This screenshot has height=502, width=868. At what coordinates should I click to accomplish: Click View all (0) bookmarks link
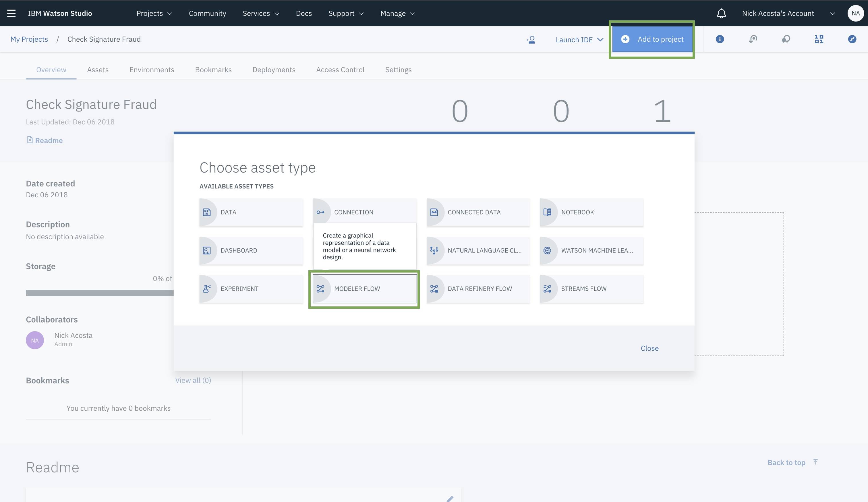[193, 380]
